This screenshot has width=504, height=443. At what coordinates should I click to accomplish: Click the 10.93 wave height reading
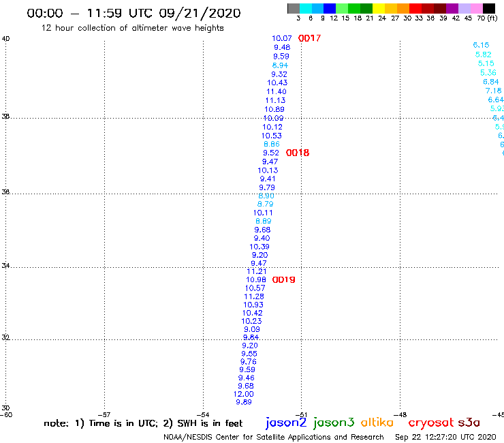pyautogui.click(x=253, y=305)
